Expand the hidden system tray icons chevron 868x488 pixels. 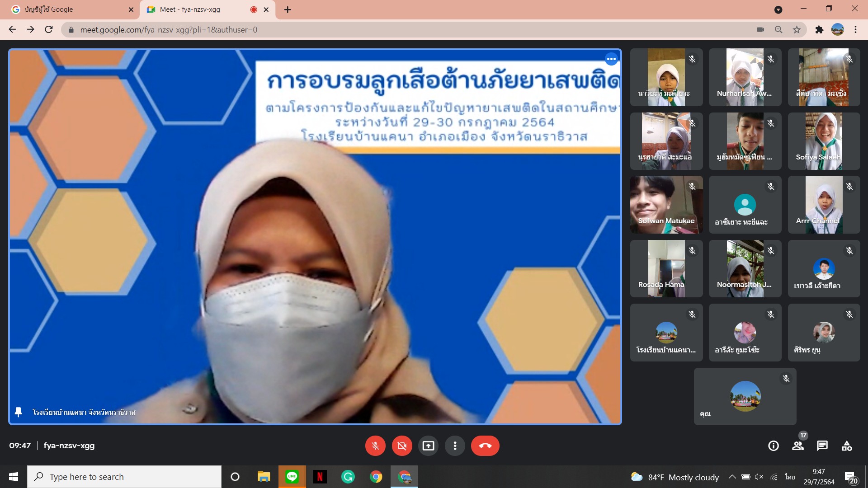click(732, 477)
